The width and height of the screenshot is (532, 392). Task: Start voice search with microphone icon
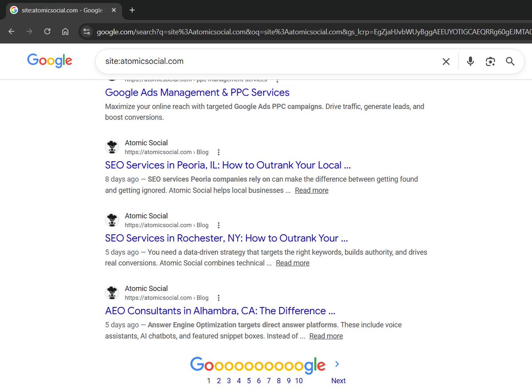point(470,62)
